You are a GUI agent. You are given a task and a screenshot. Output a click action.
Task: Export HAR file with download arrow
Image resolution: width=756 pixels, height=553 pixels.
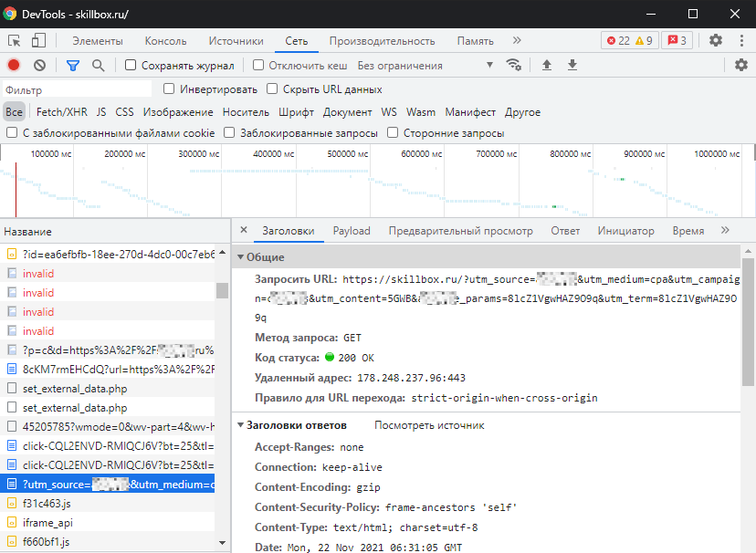click(x=572, y=65)
